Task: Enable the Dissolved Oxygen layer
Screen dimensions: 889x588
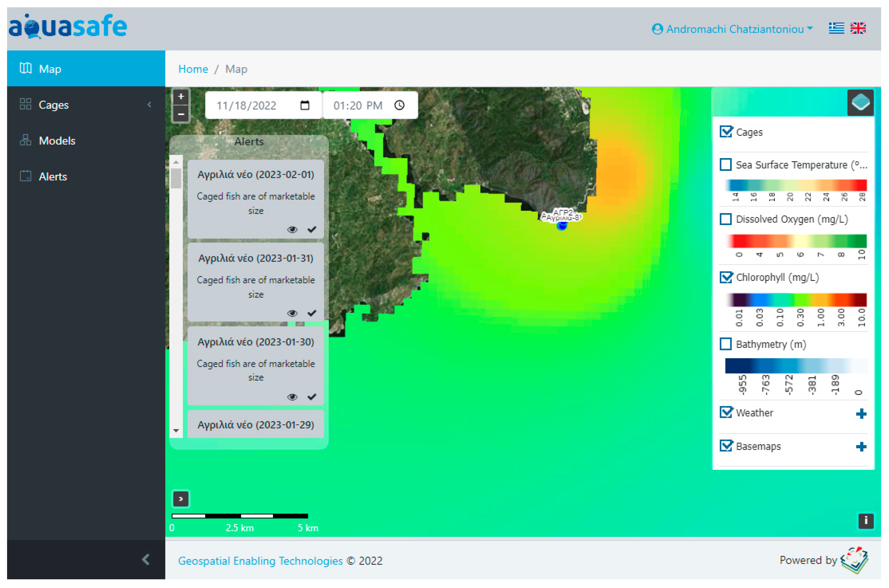Action: (x=725, y=219)
